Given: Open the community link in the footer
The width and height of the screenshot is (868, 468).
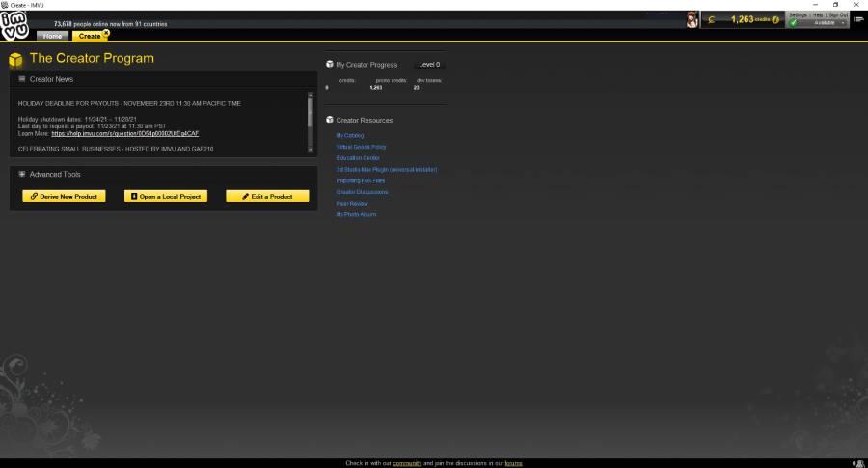Looking at the screenshot, I should click(x=407, y=463).
